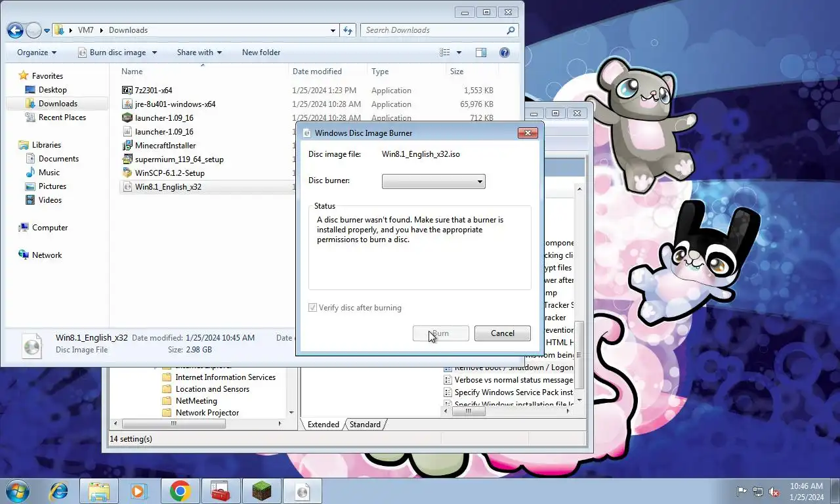The height and width of the screenshot is (504, 840).
Task: Click the Change your view icon
Action: (x=445, y=52)
